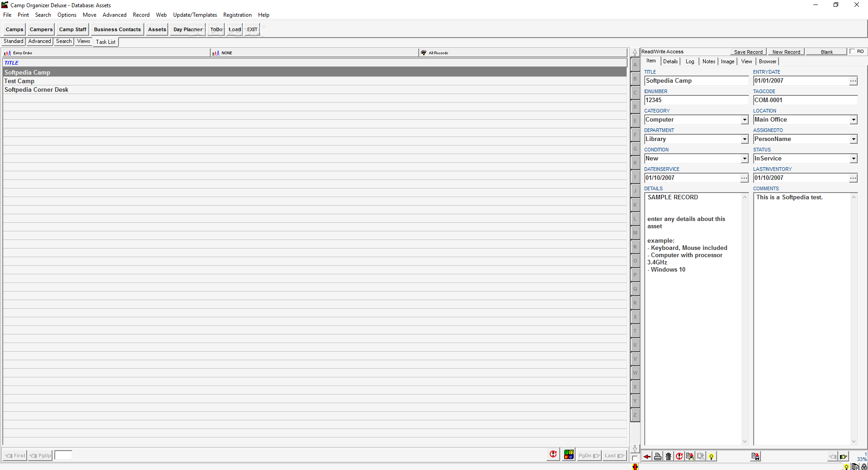Screen dimensions: 868x470
Task: Open the Day Planner button
Action: pos(188,29)
